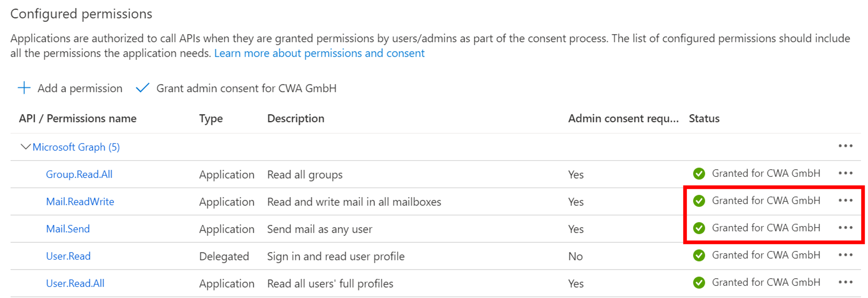Collapse the Microsoft Graph permissions group
868x298 pixels.
coord(25,147)
